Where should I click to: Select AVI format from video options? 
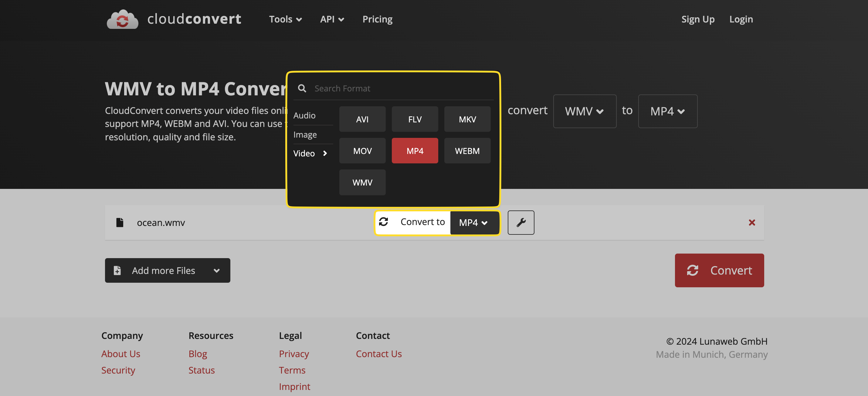[362, 118]
